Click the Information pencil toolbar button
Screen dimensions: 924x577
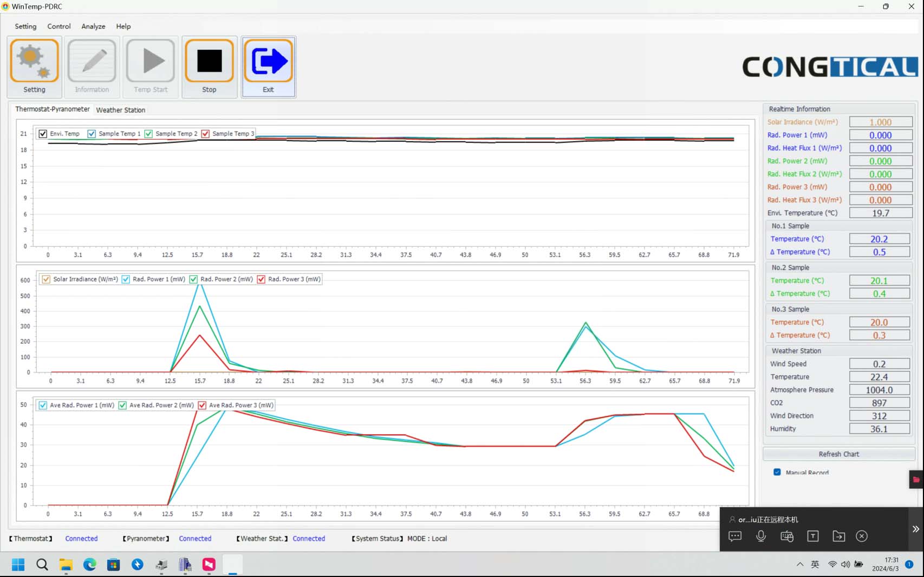click(92, 67)
